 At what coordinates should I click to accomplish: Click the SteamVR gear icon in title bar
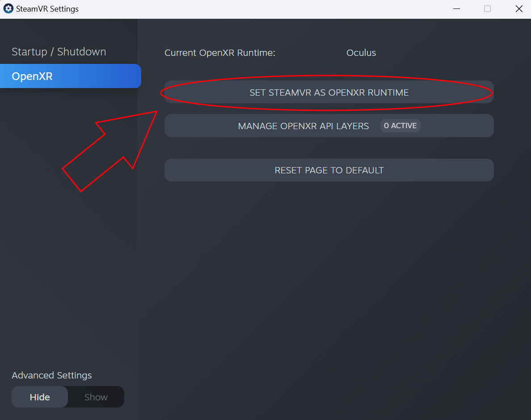pyautogui.click(x=8, y=9)
